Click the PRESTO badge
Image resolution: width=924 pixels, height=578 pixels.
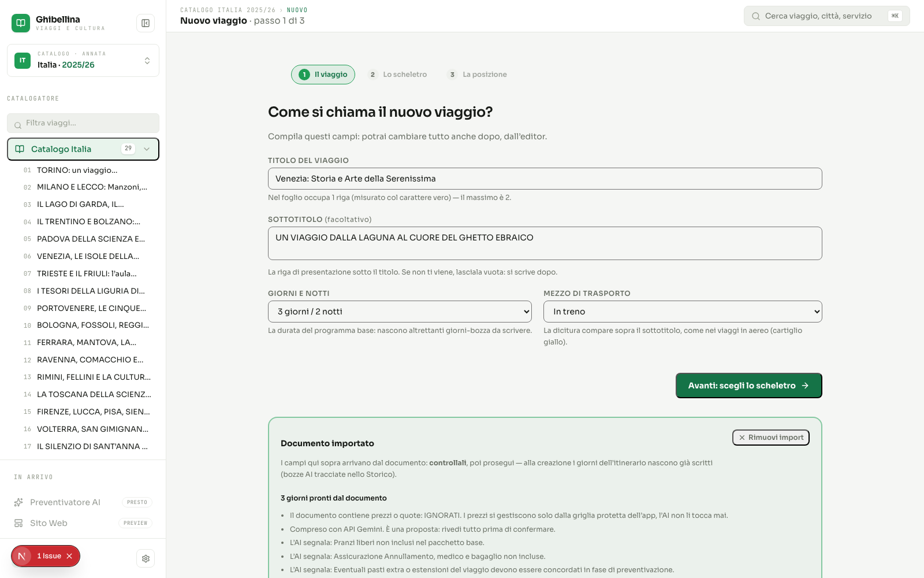tap(137, 502)
